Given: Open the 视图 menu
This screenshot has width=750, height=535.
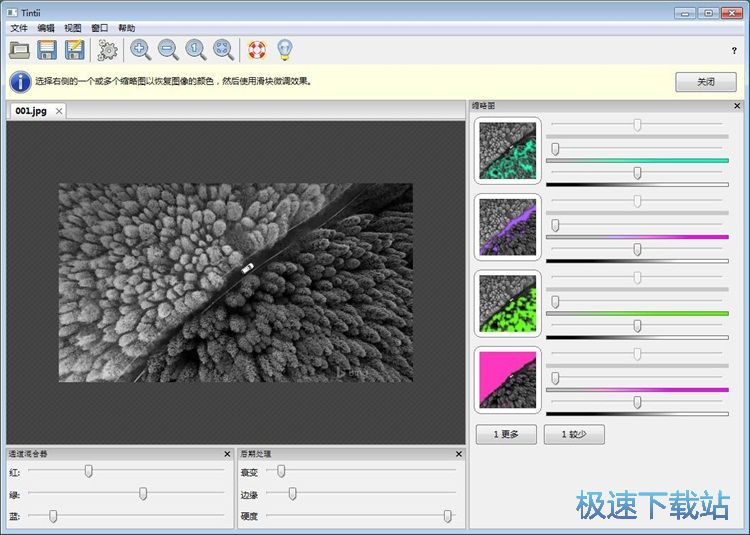Looking at the screenshot, I should click(x=73, y=28).
